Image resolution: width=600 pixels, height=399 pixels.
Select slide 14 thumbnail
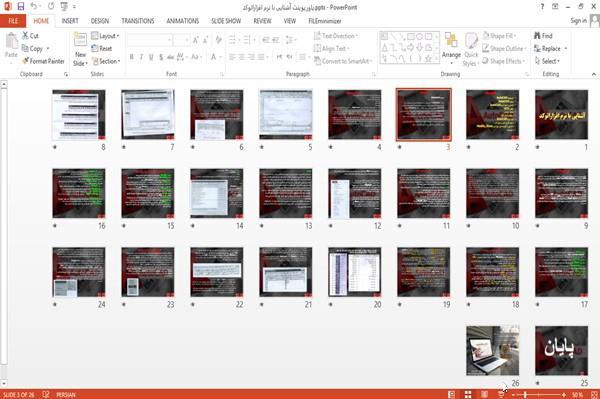tap(217, 193)
